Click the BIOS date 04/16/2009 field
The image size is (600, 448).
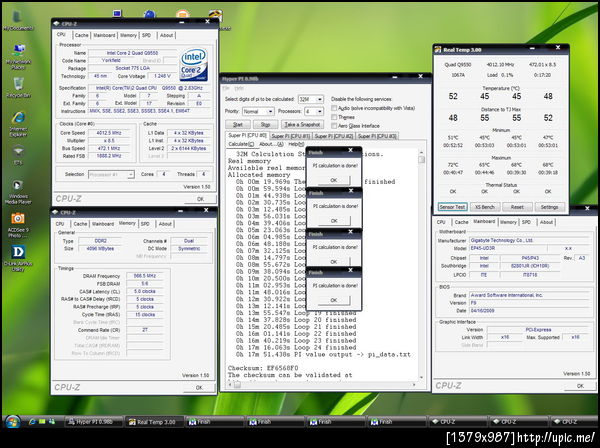tap(529, 311)
